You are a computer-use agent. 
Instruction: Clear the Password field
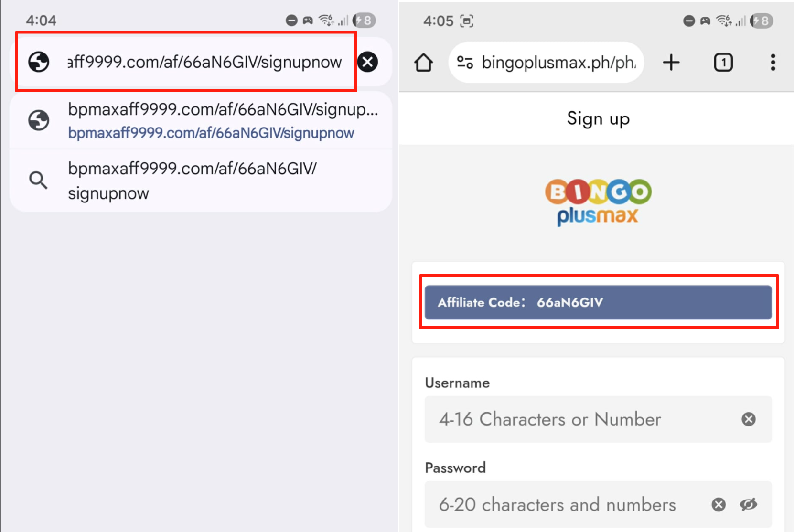[x=719, y=505]
